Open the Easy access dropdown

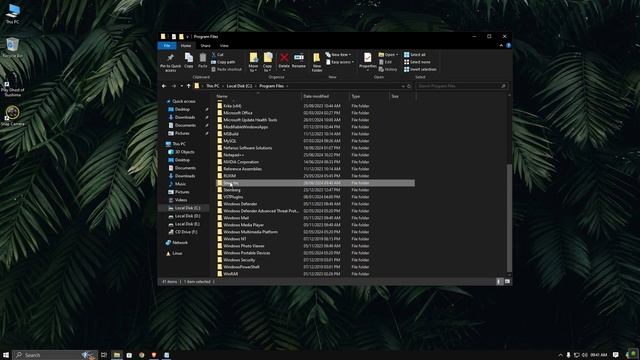point(340,62)
